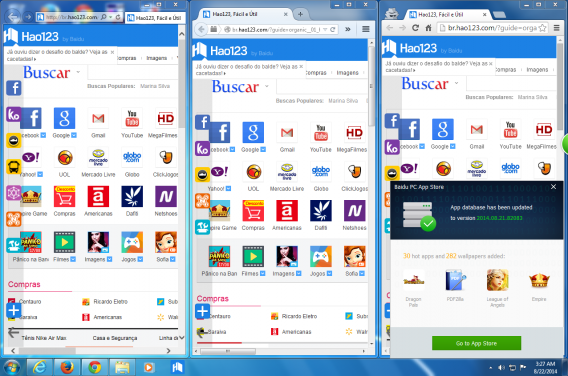Expand Facebook dropdown arrow in Firefox window
The image size is (568, 376).
click(x=232, y=149)
